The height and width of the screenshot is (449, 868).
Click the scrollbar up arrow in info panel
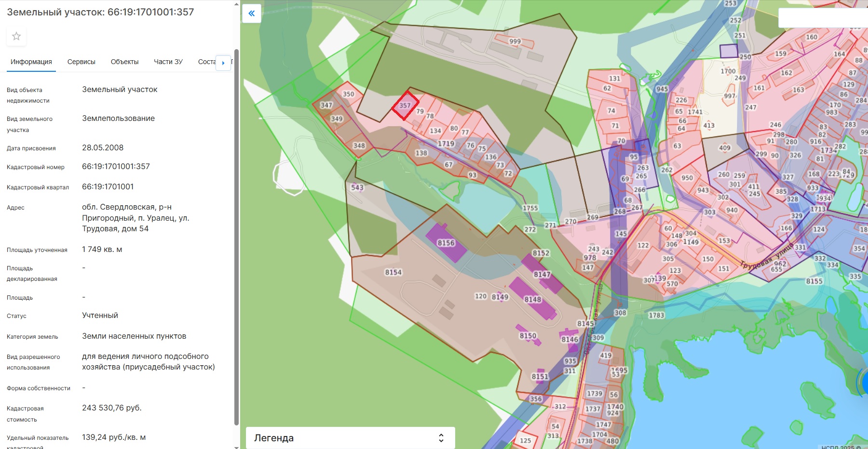click(x=236, y=4)
